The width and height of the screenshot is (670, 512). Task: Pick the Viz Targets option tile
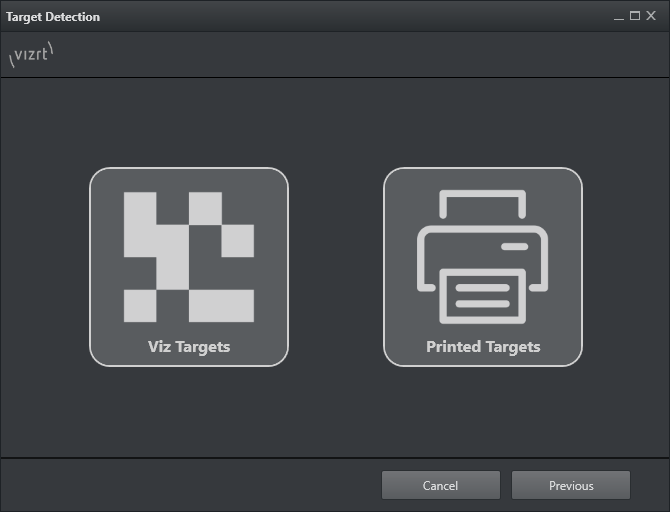pos(189,266)
